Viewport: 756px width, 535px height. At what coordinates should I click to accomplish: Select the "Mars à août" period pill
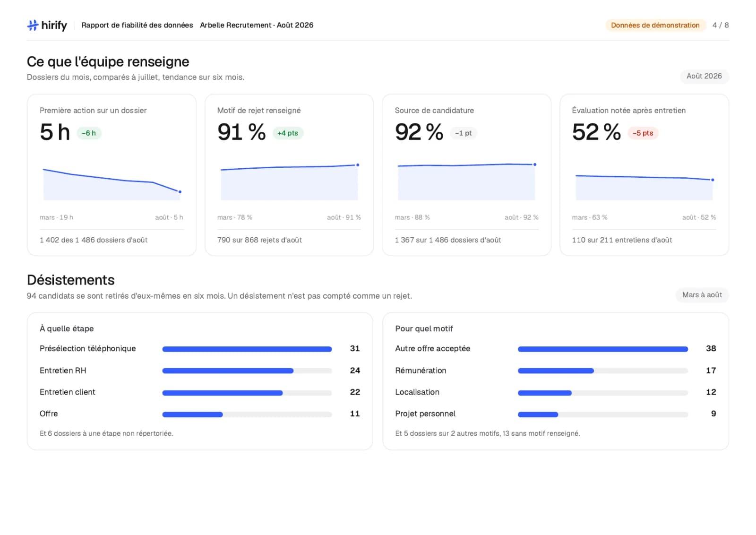click(702, 295)
